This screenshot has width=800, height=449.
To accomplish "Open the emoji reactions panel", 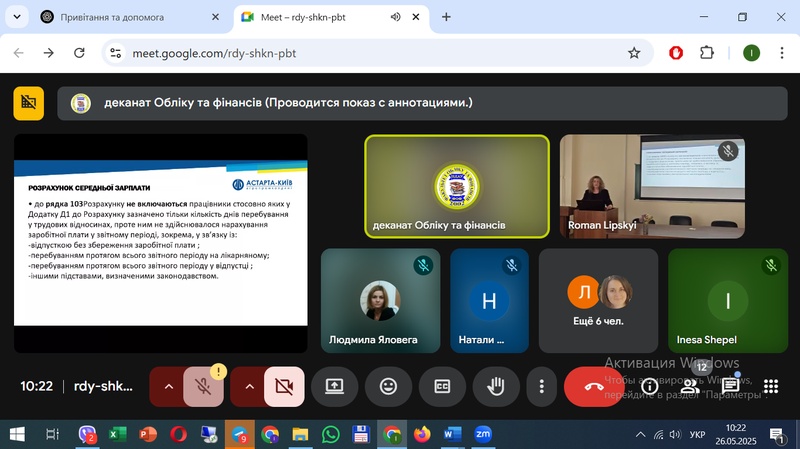I will pos(388,386).
